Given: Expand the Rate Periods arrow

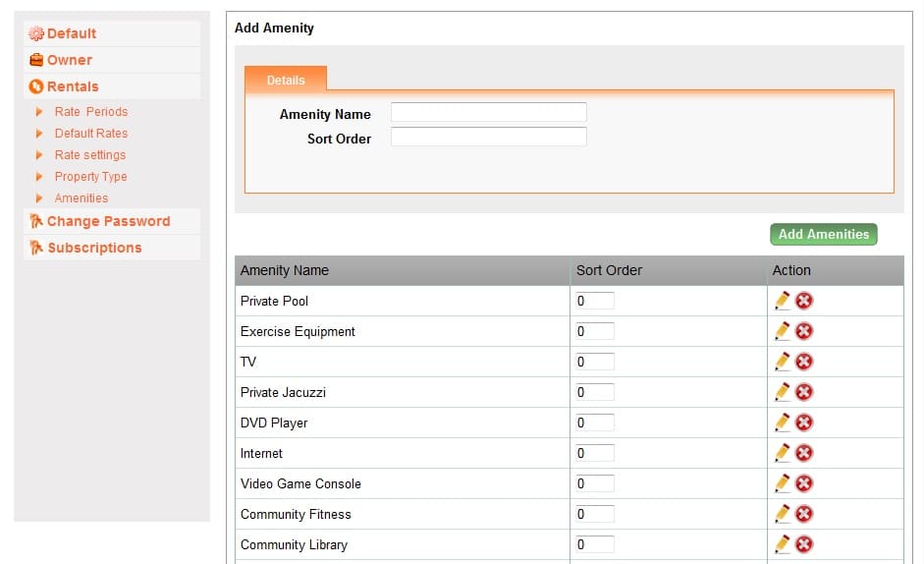Looking at the screenshot, I should [39, 111].
